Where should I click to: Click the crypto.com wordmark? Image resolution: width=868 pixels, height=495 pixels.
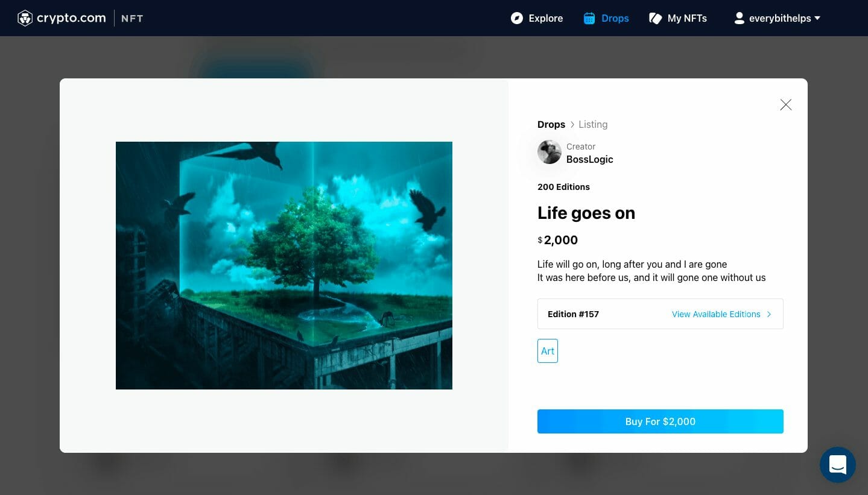[x=71, y=18]
